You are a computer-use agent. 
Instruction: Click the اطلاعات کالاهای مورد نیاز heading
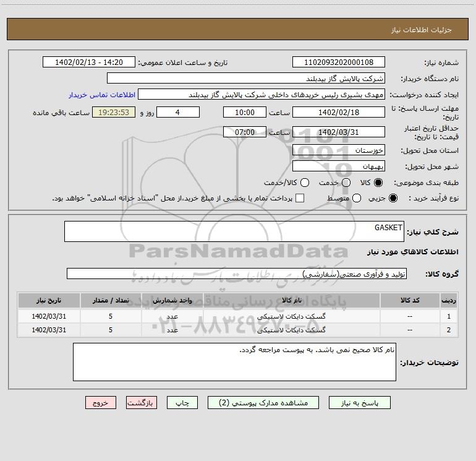(412, 252)
